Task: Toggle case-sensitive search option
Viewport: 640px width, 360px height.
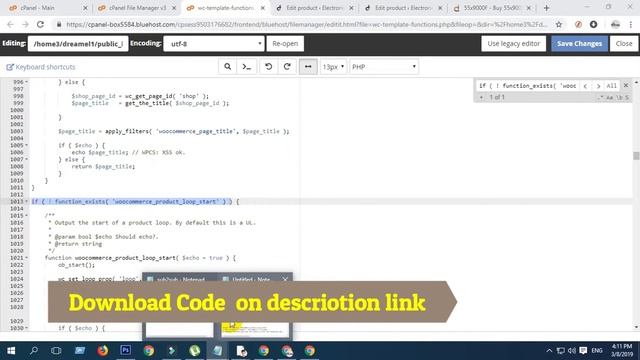Action: tap(609, 98)
